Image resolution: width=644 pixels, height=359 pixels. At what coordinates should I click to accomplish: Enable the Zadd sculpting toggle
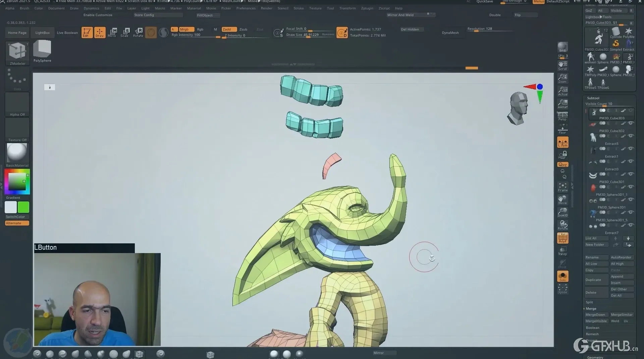tap(229, 29)
